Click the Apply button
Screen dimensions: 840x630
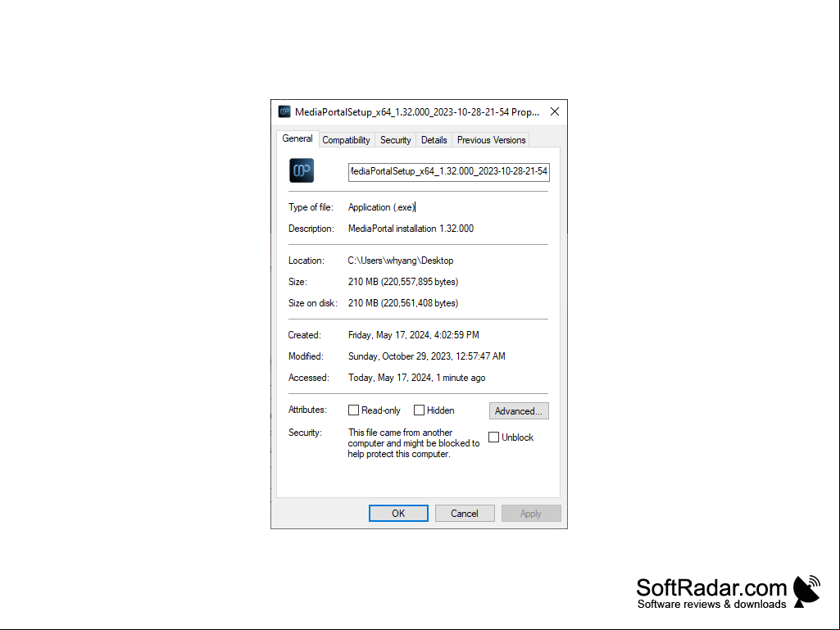[x=531, y=513]
